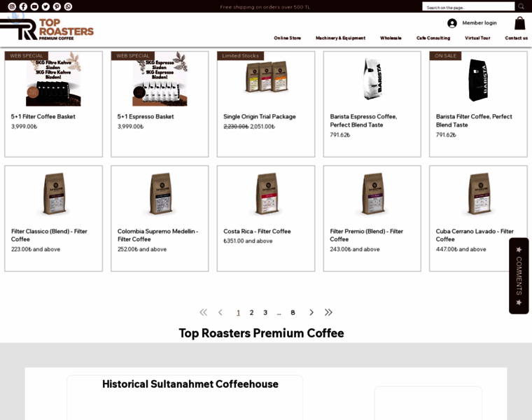This screenshot has height=420, width=532.
Task: Open the Comments side tab
Action: [519, 276]
